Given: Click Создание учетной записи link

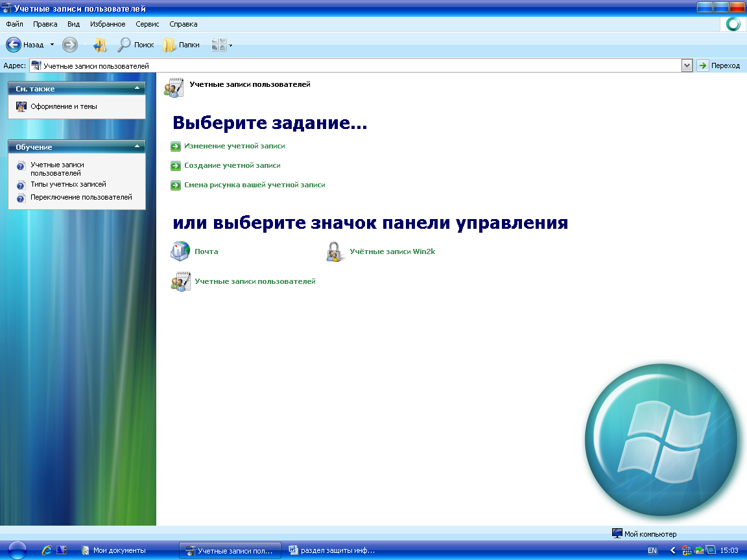Looking at the screenshot, I should tap(232, 166).
